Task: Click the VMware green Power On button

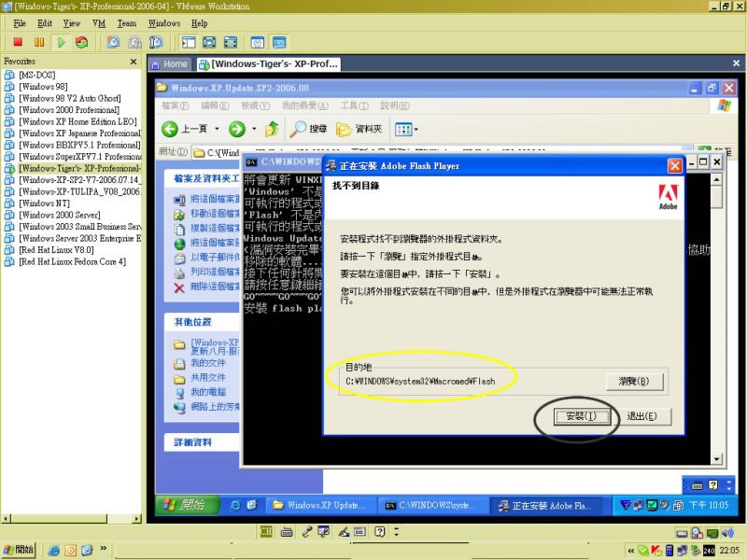Action: coord(61,42)
